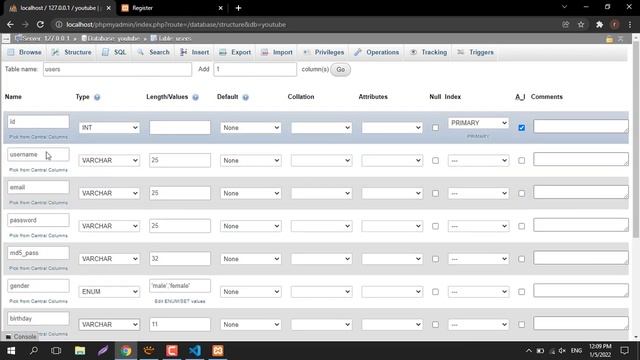Open a new browser tab
The height and width of the screenshot is (360, 640).
tap(238, 8)
